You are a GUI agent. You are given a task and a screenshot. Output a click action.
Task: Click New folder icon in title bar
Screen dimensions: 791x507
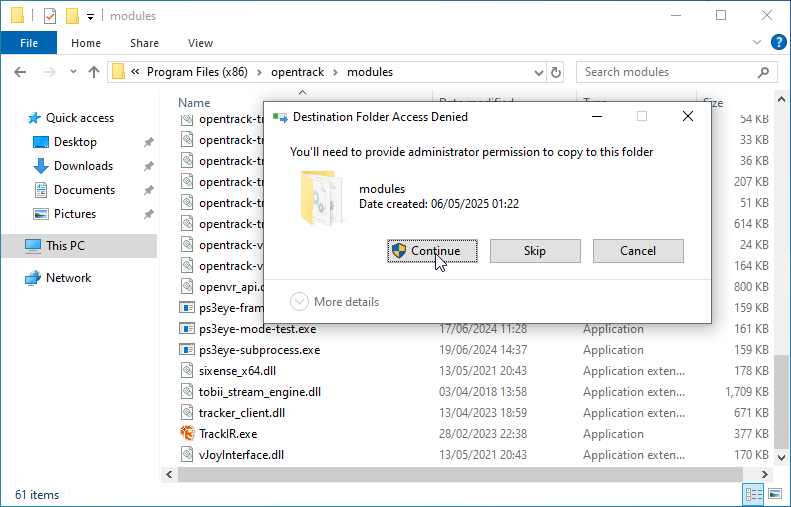tap(72, 16)
